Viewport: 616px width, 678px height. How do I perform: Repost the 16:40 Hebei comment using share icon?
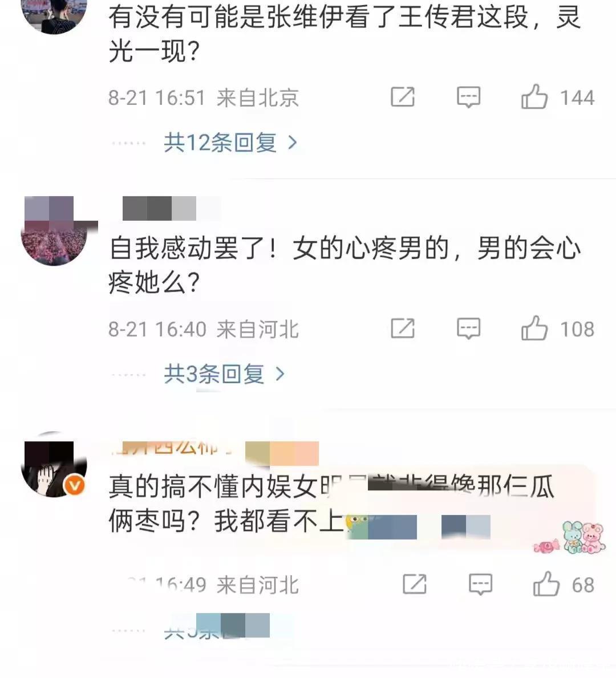(x=403, y=328)
